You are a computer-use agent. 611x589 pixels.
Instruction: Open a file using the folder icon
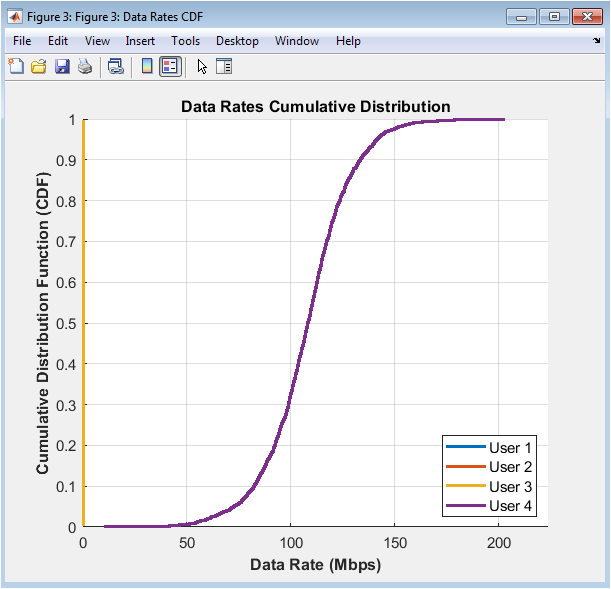click(39, 67)
